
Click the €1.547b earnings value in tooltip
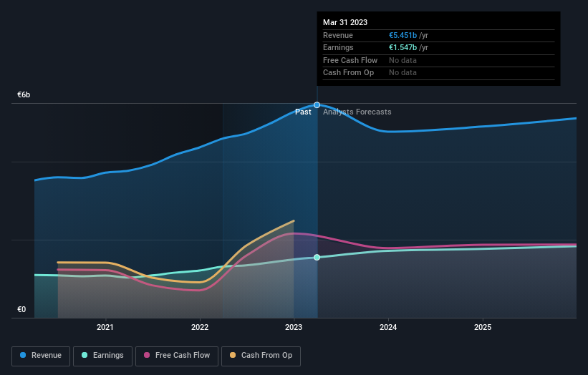tap(403, 47)
